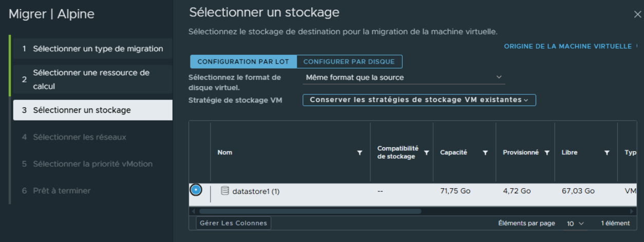Open Origine de la machine virtuelle link

coord(567,46)
